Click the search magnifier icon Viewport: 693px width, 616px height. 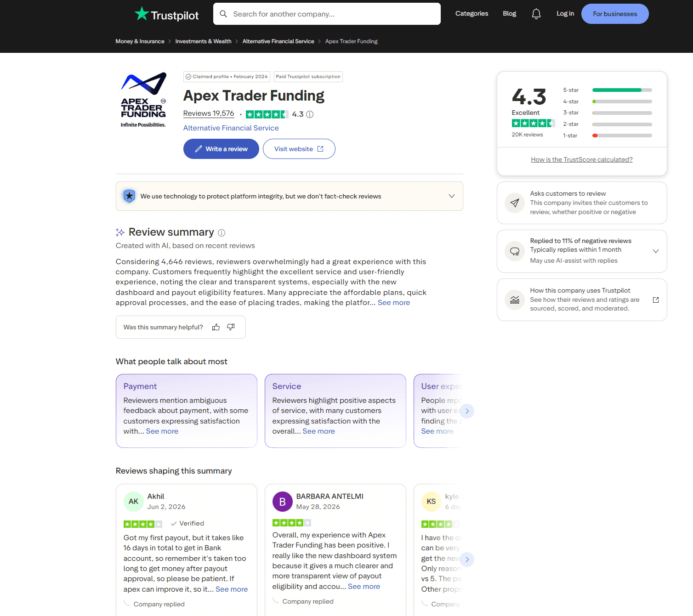[x=223, y=14]
